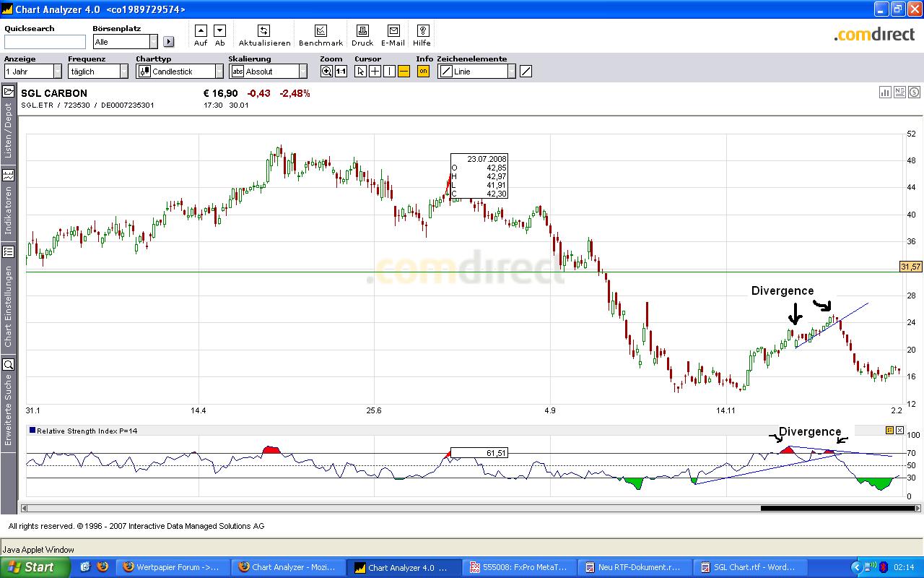Click the € 16,90 current price
Image resolution: width=924 pixels, height=578 pixels.
[220, 93]
